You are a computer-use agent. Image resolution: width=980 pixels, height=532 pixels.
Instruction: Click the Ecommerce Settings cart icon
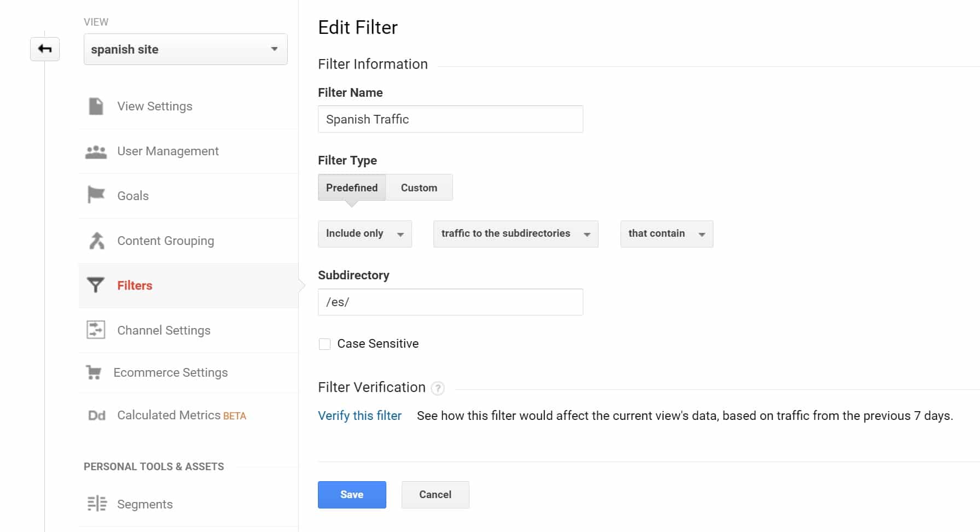94,372
